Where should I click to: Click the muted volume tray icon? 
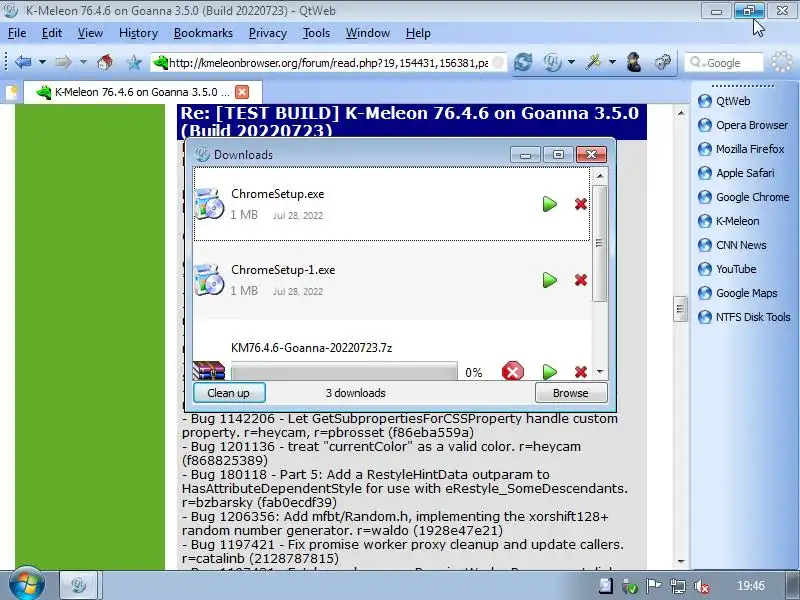[x=702, y=586]
